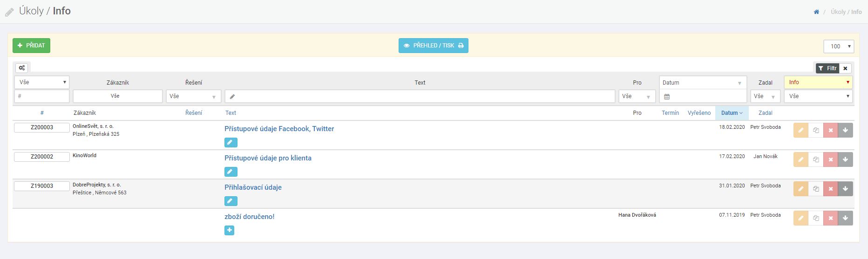The image size is (868, 259).
Task: Click the home icon in breadcrumb
Action: (x=816, y=12)
